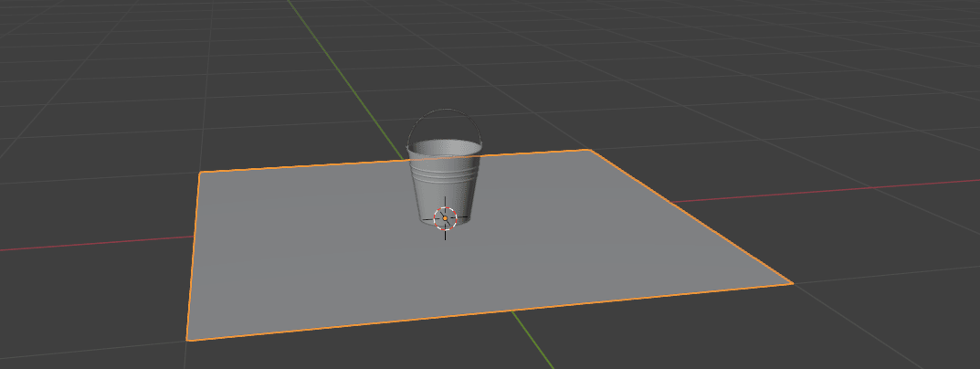980x369 pixels.
Task: Click the 3D cursor at the bucket base
Action: (x=445, y=217)
